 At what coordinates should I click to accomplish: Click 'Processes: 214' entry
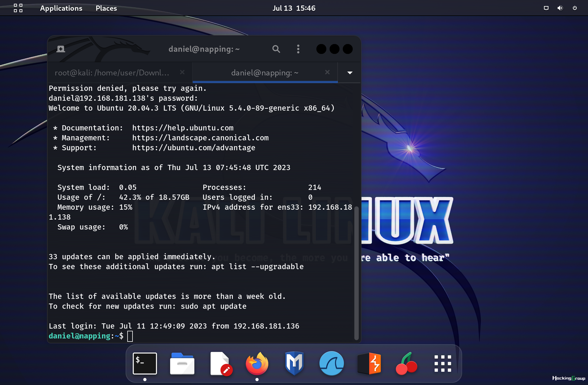click(x=262, y=187)
